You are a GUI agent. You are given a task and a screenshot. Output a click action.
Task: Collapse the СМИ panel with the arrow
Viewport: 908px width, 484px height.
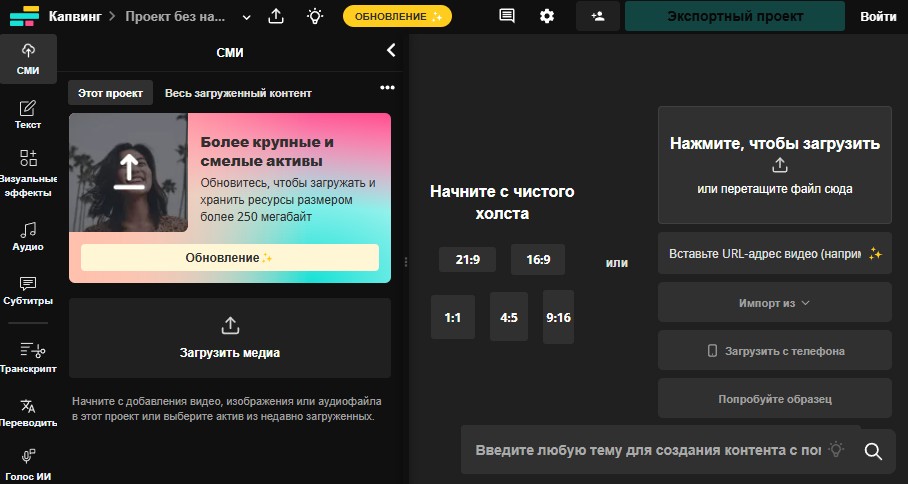[x=391, y=50]
